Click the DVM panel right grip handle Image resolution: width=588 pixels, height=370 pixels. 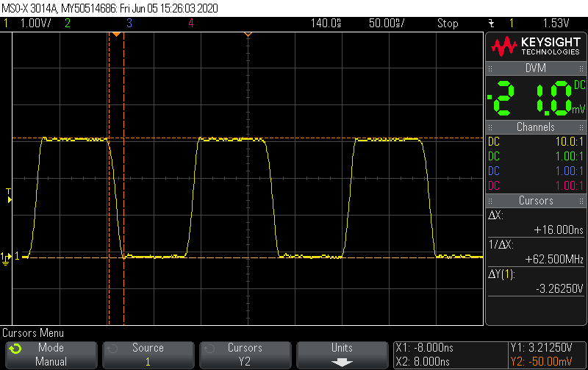coord(581,68)
